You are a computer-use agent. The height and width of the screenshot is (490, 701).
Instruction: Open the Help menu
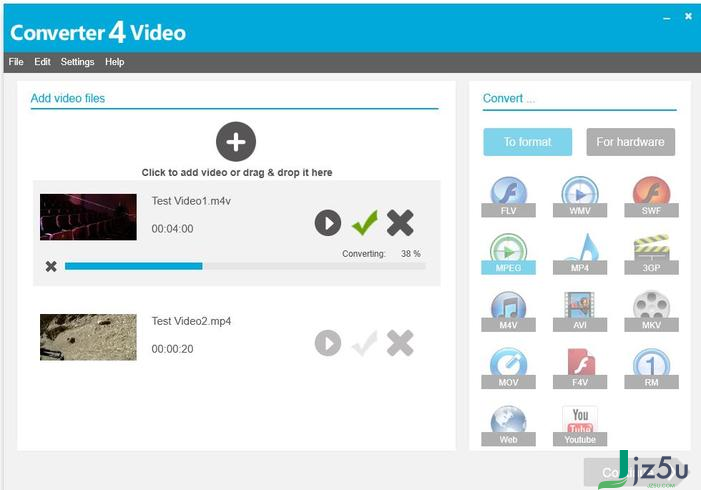coord(114,62)
